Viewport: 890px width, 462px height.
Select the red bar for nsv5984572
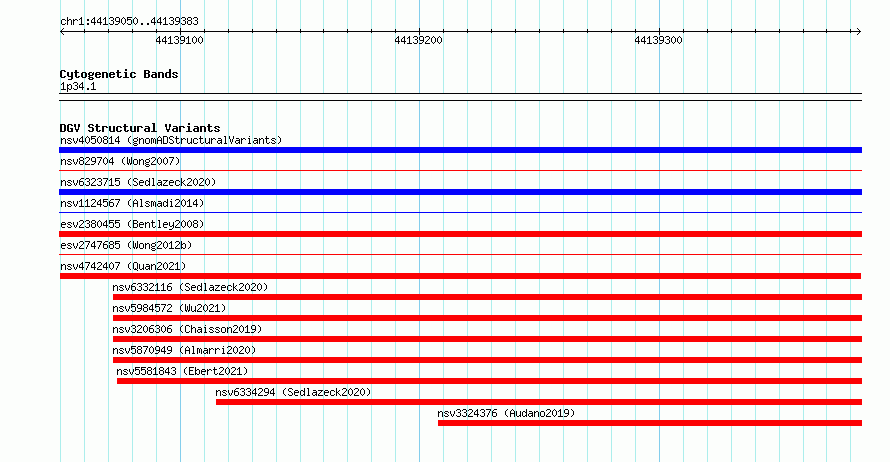coord(488,318)
